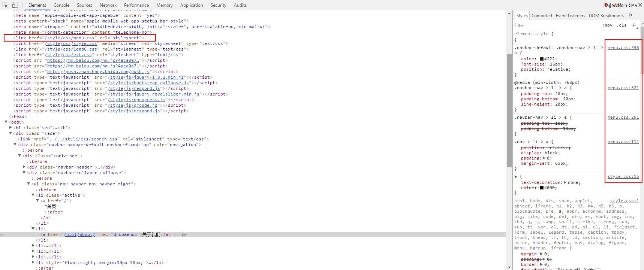Collapse the li class="active" node
The image size is (644, 270).
tap(33, 195)
